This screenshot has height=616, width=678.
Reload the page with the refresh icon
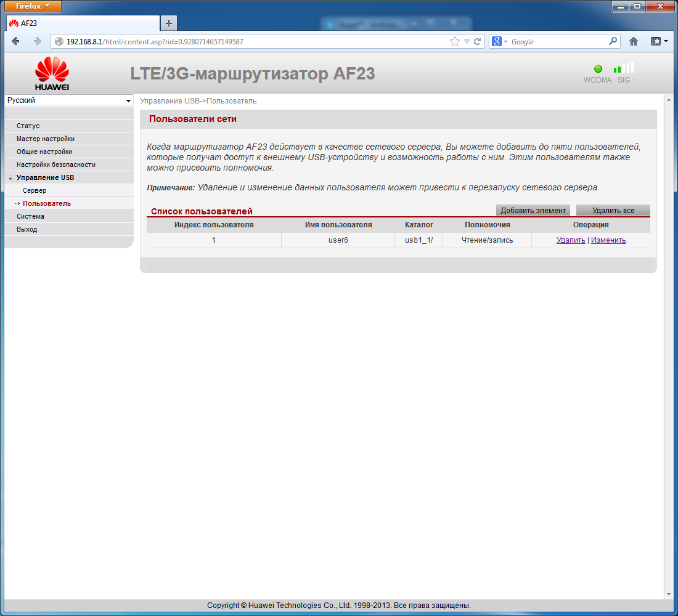coord(477,41)
